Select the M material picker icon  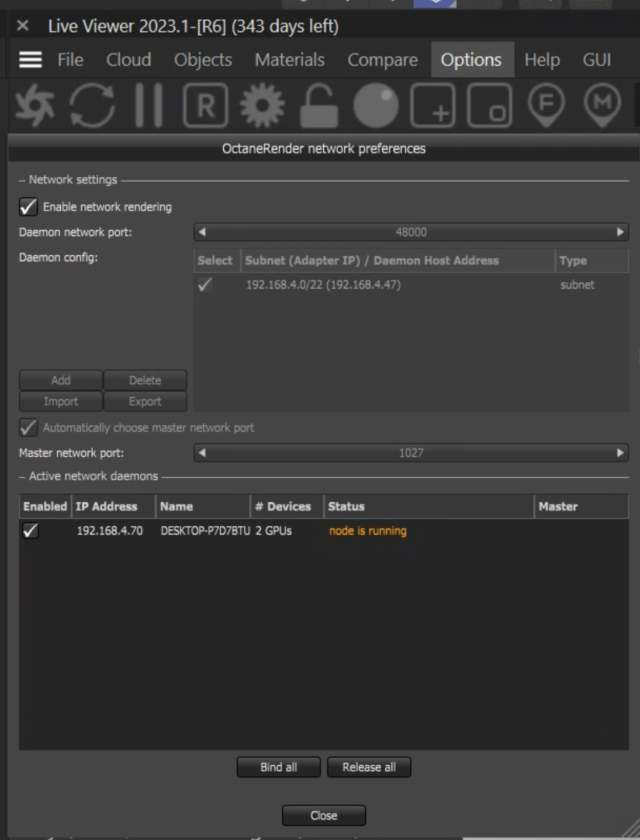click(x=603, y=106)
